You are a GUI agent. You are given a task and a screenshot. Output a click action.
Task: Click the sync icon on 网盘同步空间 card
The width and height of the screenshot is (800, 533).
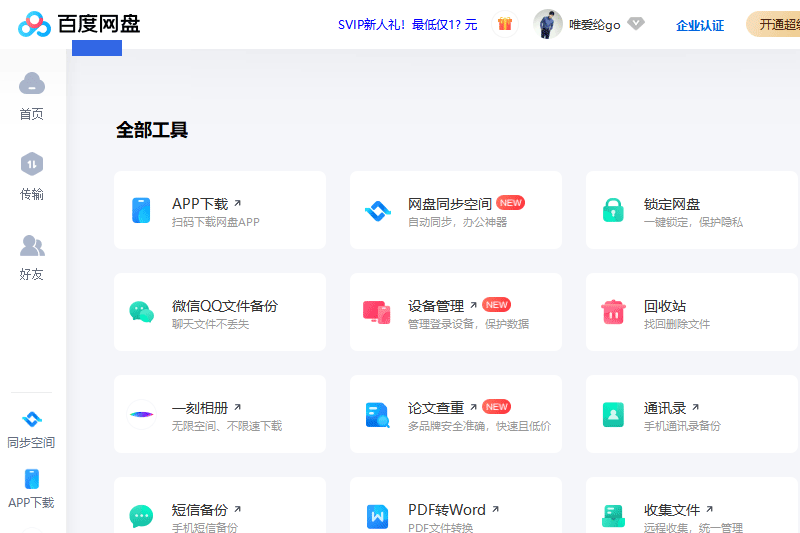pos(378,211)
